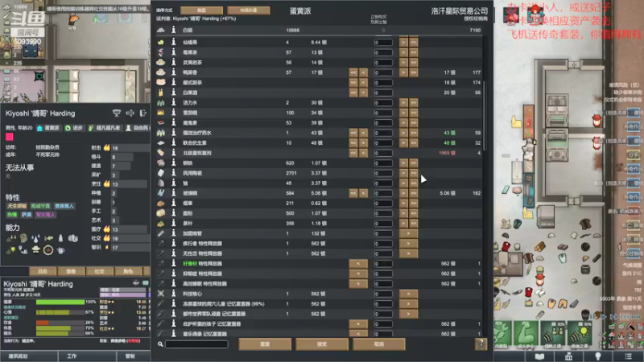Open the info icon for 钢铁 (620 owned)

click(x=174, y=163)
